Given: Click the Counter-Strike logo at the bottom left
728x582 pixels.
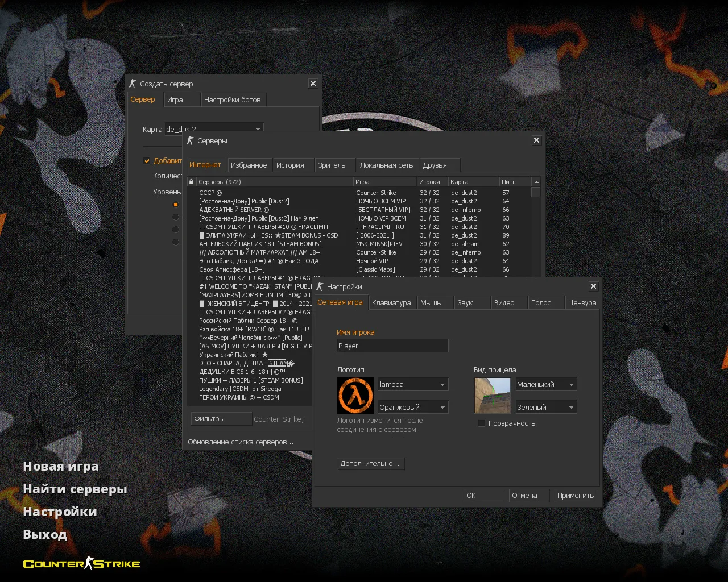Looking at the screenshot, I should click(81, 563).
